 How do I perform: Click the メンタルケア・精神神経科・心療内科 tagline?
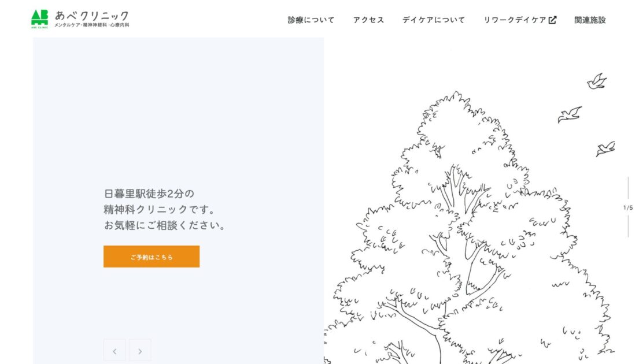click(91, 25)
